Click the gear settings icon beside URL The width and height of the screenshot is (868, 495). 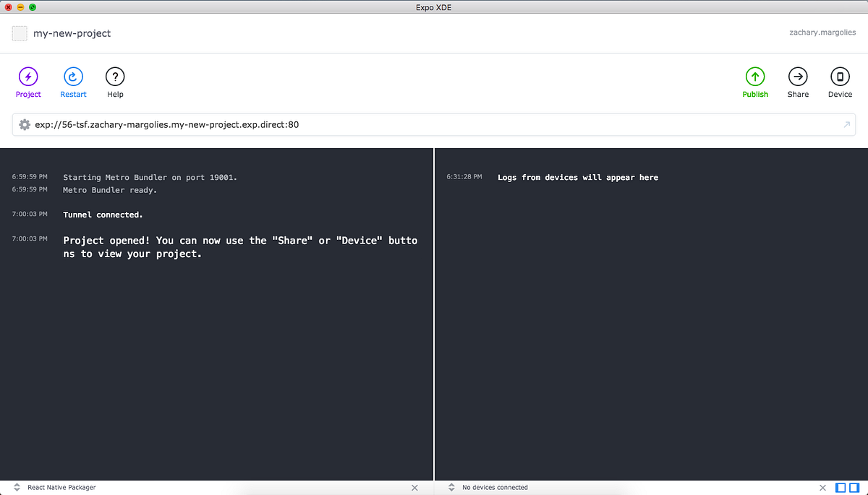(x=25, y=124)
